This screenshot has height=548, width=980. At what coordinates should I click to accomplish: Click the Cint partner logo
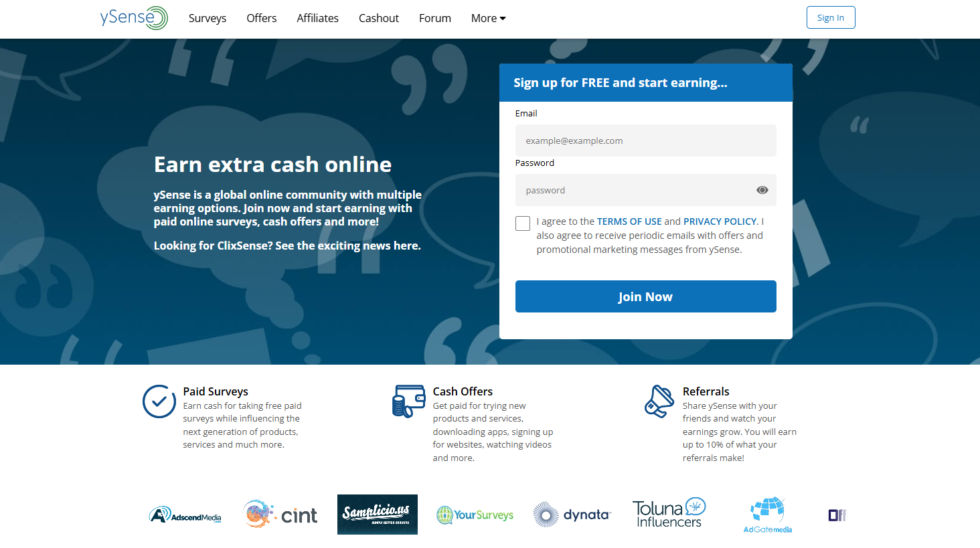[x=280, y=515]
